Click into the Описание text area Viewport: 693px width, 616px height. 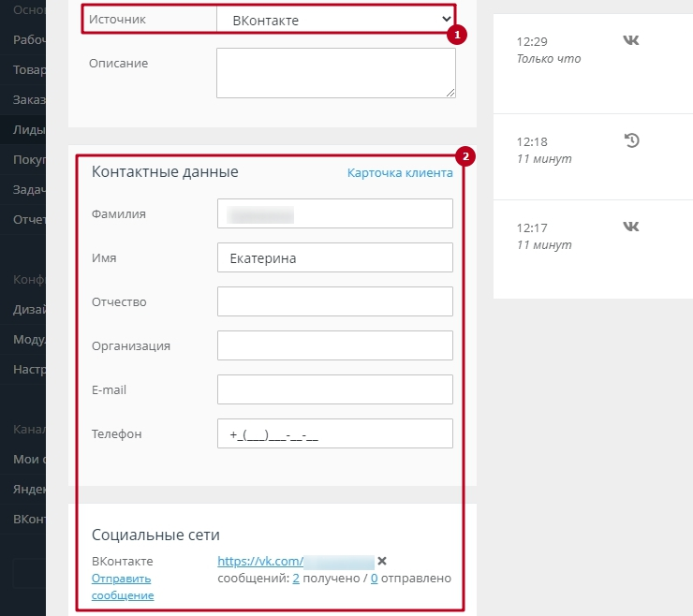pyautogui.click(x=335, y=73)
